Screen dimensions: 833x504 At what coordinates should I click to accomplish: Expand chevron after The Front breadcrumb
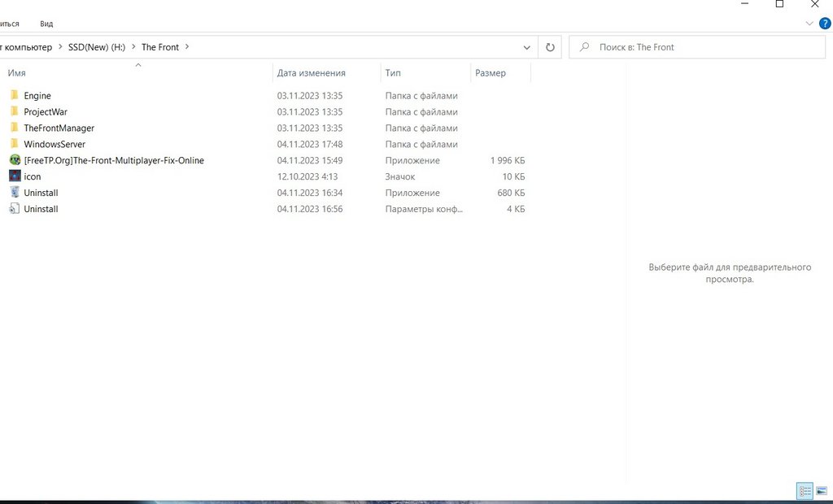coord(187,46)
